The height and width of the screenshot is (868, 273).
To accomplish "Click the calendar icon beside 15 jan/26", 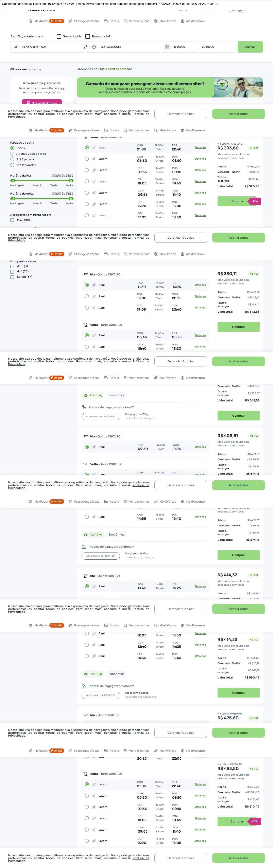I will coord(168,47).
